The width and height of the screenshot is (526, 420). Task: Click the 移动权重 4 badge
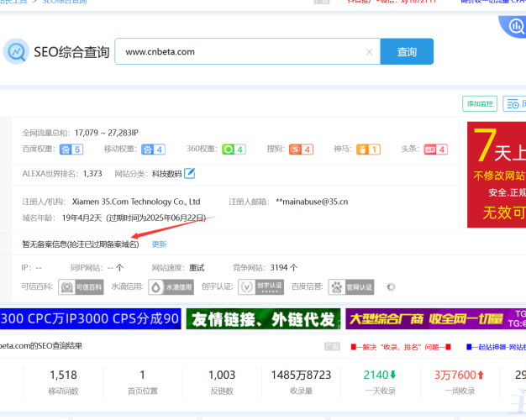tap(153, 150)
